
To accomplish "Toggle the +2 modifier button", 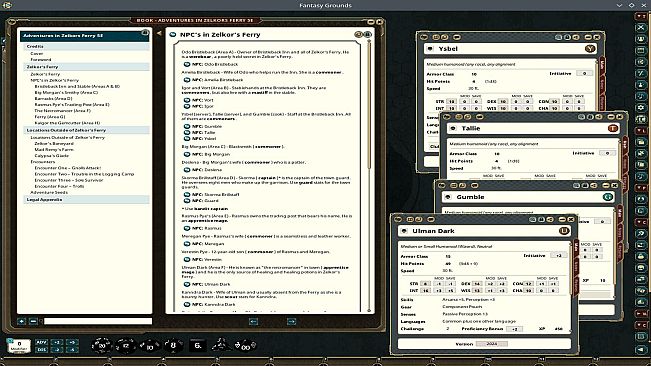I will pos(57,342).
